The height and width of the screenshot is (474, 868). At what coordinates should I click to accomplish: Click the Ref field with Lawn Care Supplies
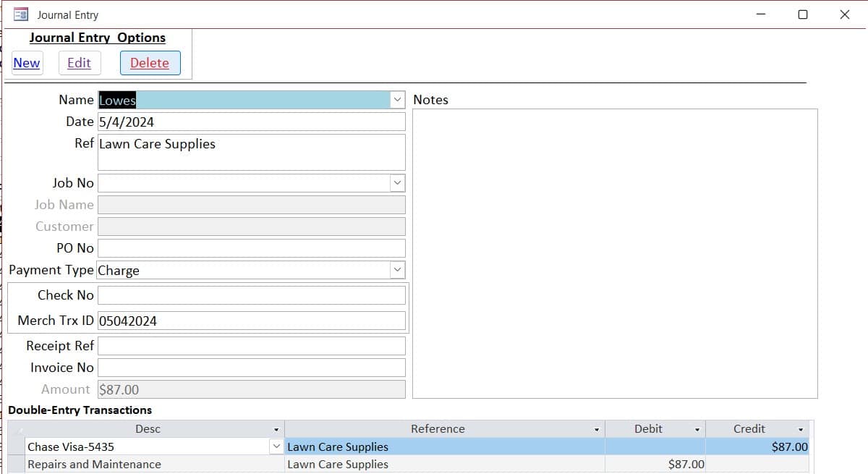click(252, 152)
